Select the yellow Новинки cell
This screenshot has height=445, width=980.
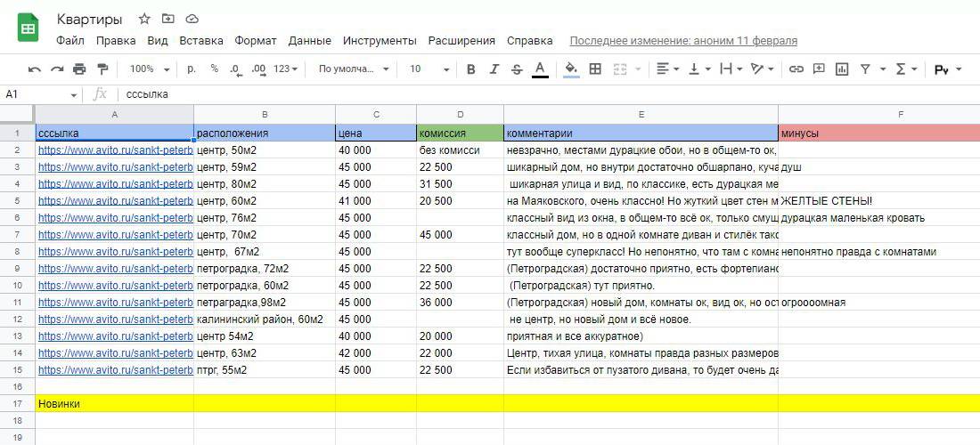114,404
